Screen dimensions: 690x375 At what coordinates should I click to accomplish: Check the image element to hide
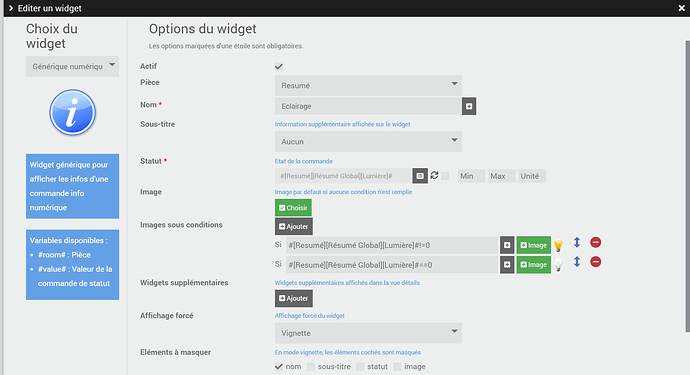click(x=397, y=367)
